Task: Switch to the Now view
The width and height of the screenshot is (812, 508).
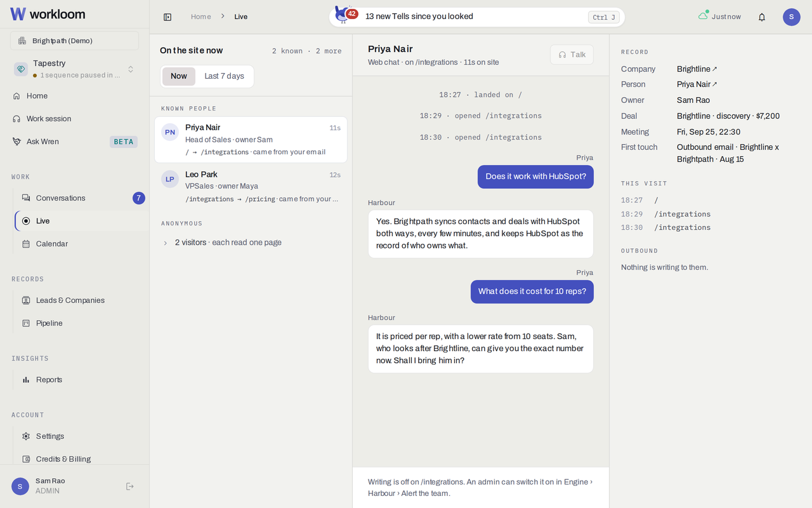Action: [179, 76]
